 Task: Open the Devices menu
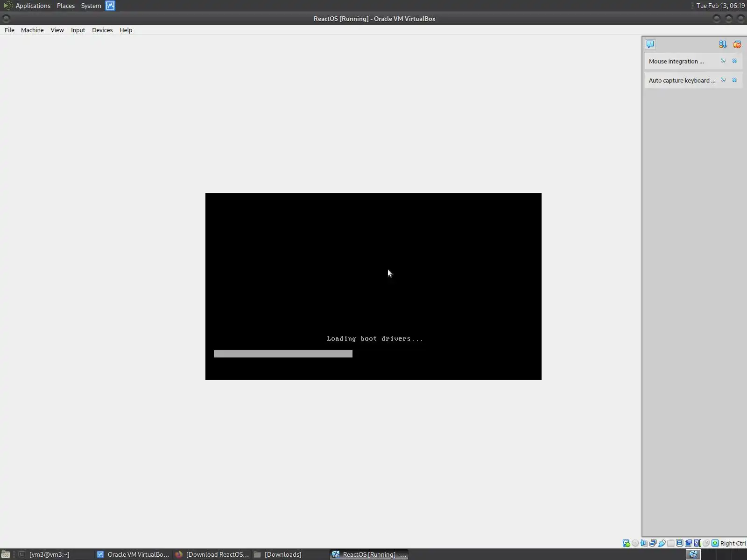[x=102, y=30]
